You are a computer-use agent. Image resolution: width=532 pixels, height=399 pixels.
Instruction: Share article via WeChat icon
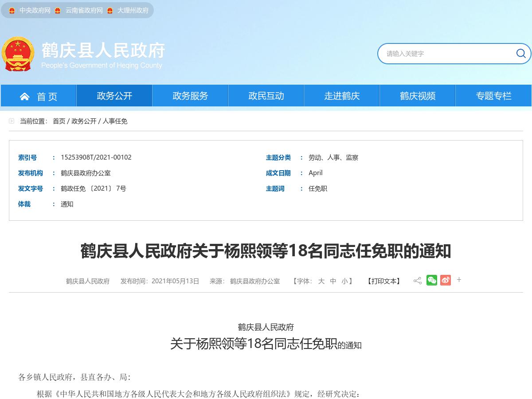click(432, 280)
